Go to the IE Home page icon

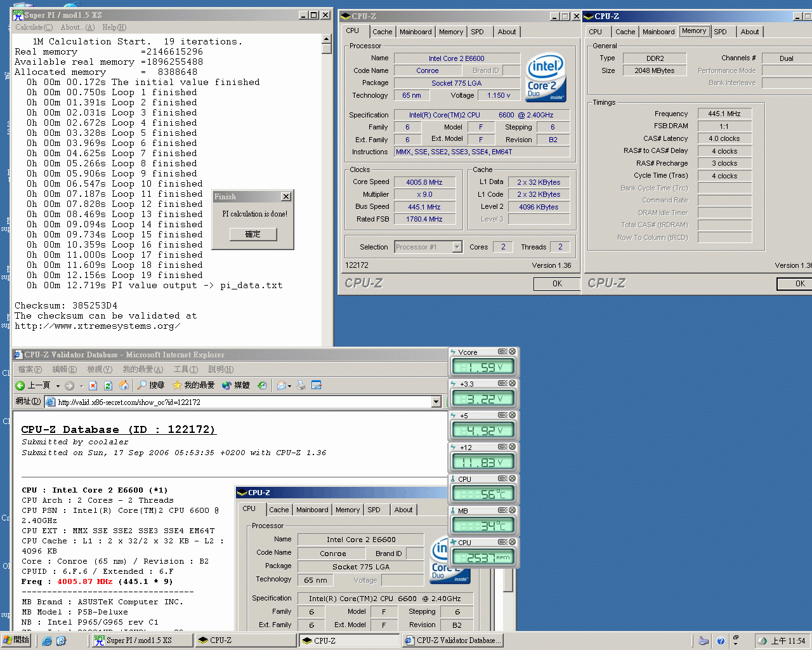(124, 385)
